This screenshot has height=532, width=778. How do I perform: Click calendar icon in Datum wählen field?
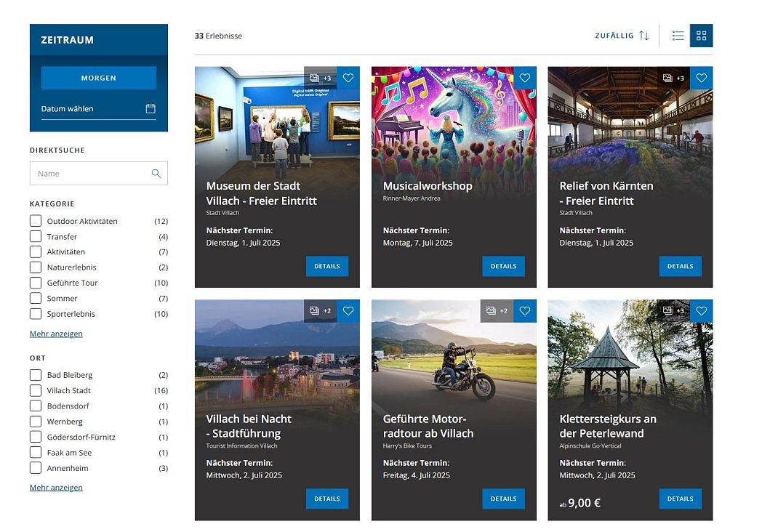151,109
